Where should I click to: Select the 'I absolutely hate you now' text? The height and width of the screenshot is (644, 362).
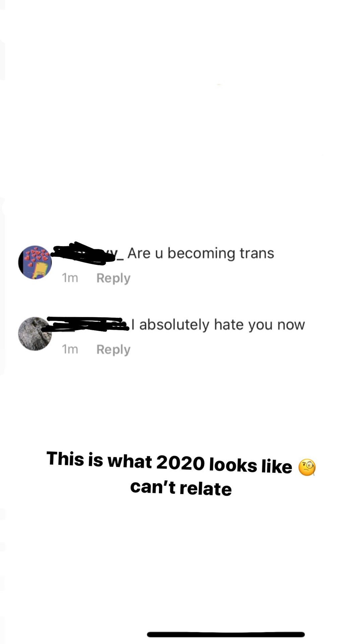218,325
